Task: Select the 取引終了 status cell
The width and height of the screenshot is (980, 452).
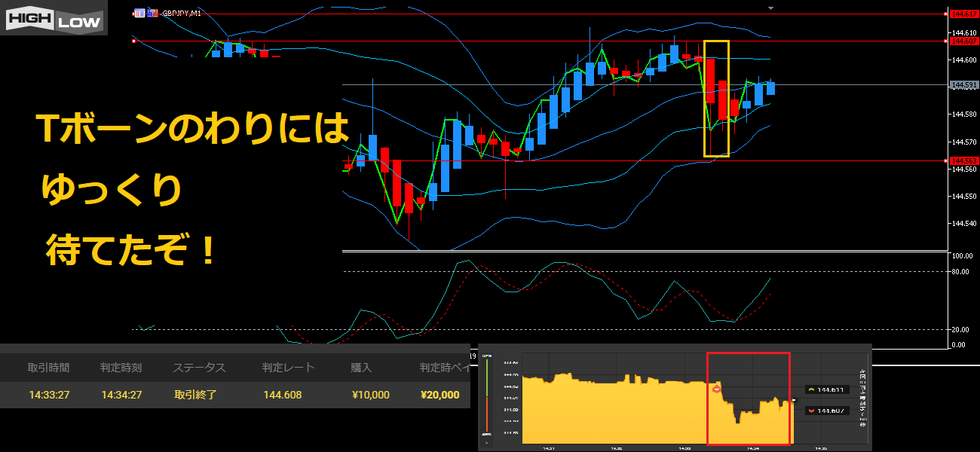Action: point(195,395)
